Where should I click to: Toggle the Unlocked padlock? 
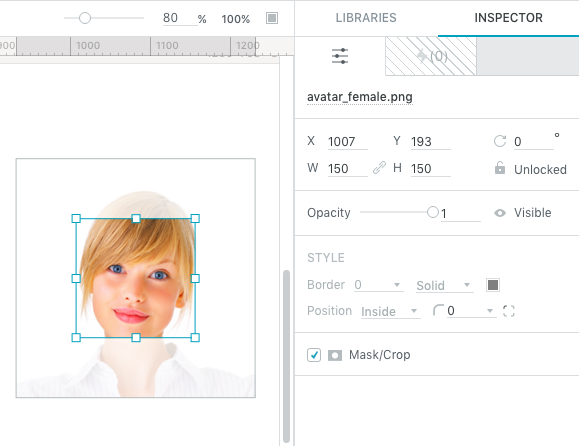(500, 168)
